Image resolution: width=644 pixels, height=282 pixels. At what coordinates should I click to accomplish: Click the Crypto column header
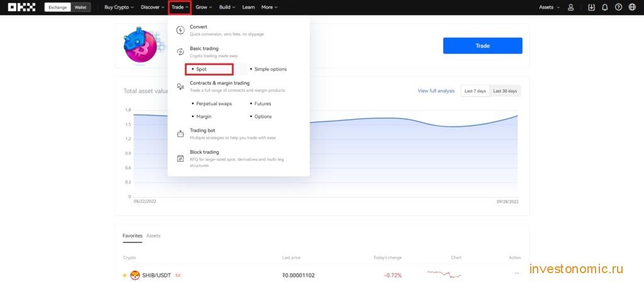130,257
